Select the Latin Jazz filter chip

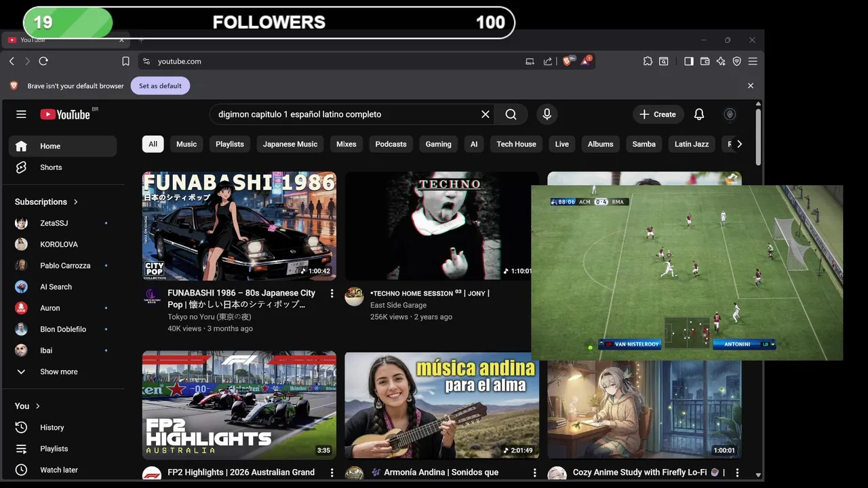pos(692,144)
